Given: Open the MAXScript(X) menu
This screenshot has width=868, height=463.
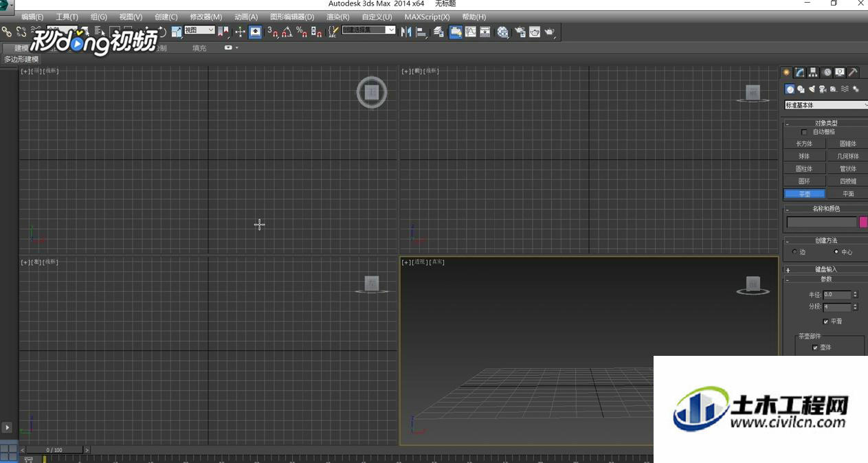Looking at the screenshot, I should [x=427, y=16].
